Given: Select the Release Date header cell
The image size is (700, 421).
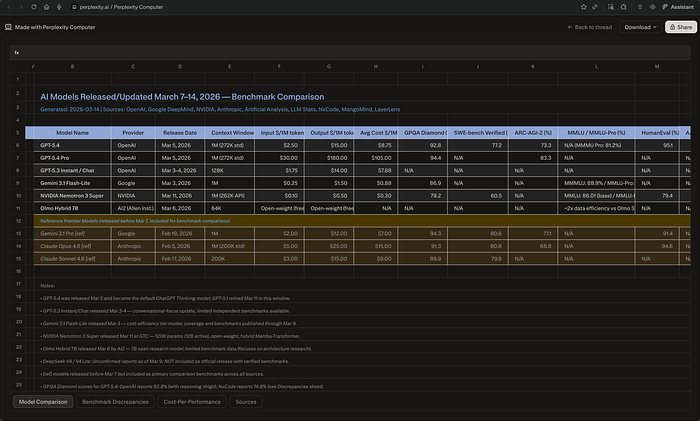Looking at the screenshot, I should coord(180,133).
